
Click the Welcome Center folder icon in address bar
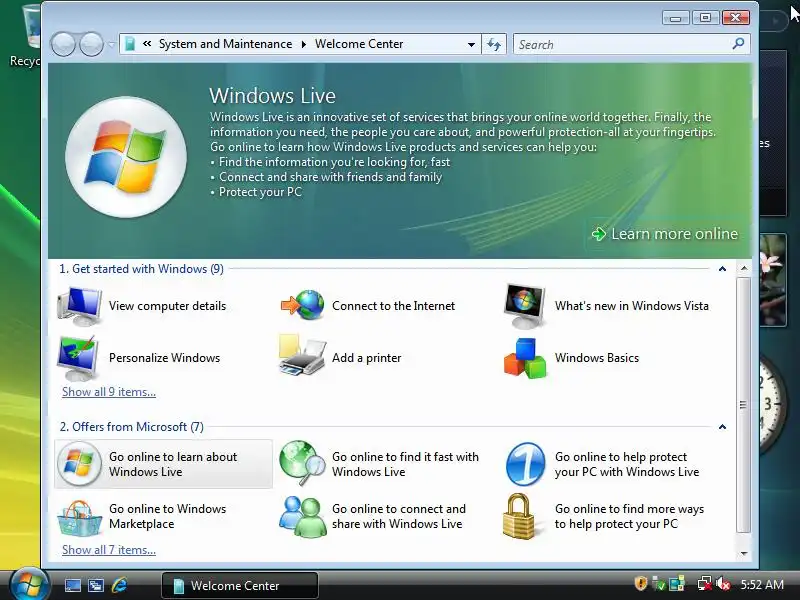[x=130, y=44]
